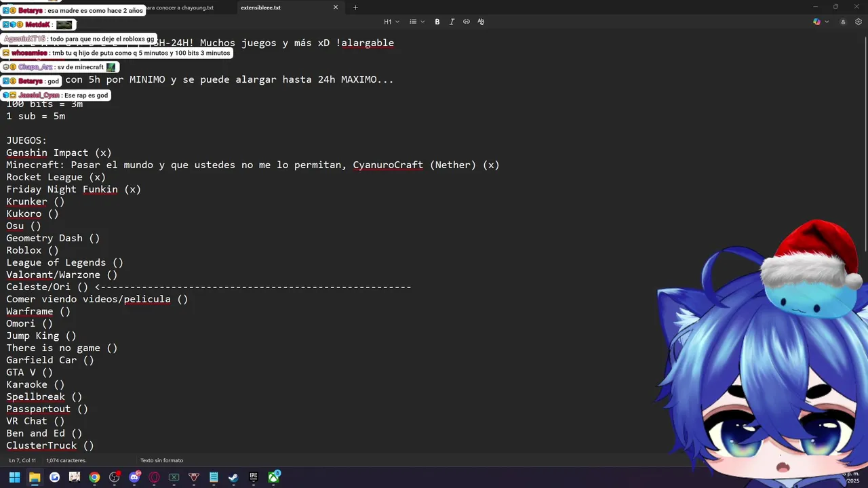Click the 'Ln 7, Col 11' status entry

coord(22,460)
